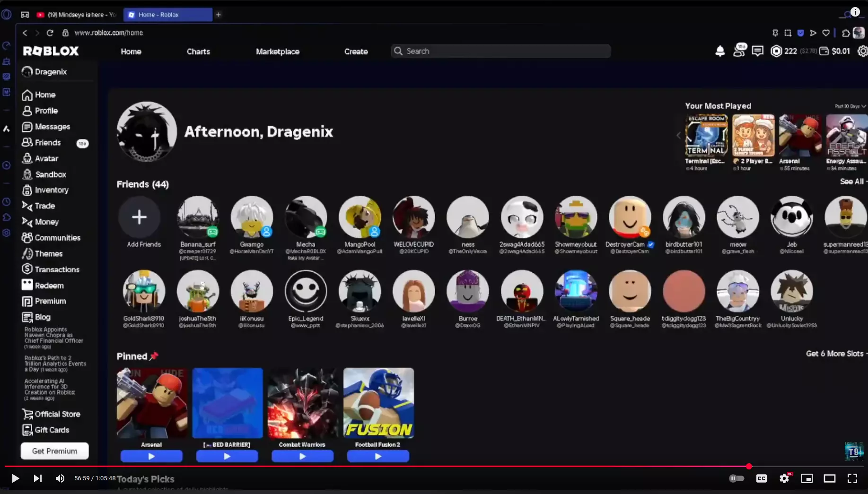Open the Create tab in navbar
The image size is (868, 494).
356,52
